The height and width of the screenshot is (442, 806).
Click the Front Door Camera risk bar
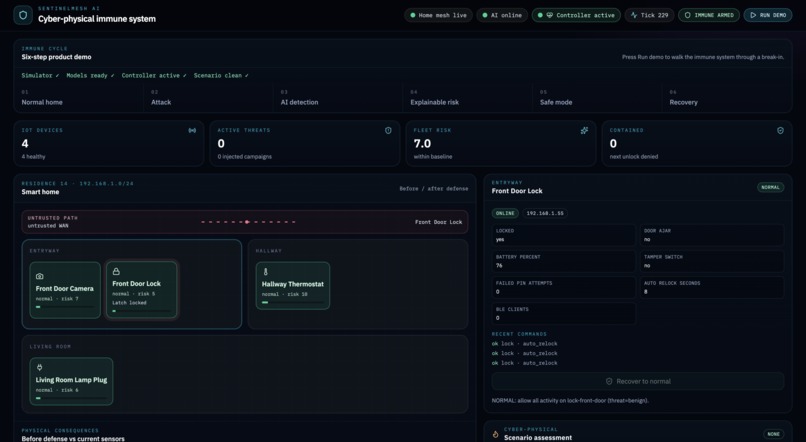[65, 307]
